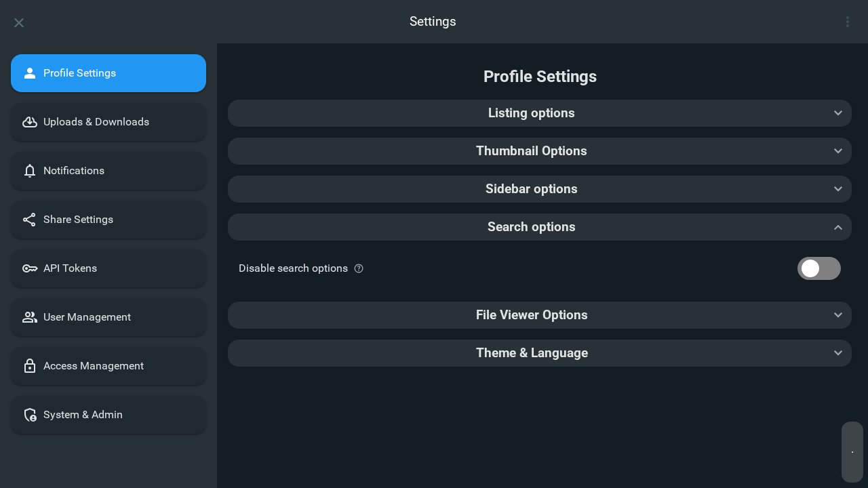This screenshot has height=488, width=868.
Task: Open the Listing options section header
Action: (x=539, y=113)
